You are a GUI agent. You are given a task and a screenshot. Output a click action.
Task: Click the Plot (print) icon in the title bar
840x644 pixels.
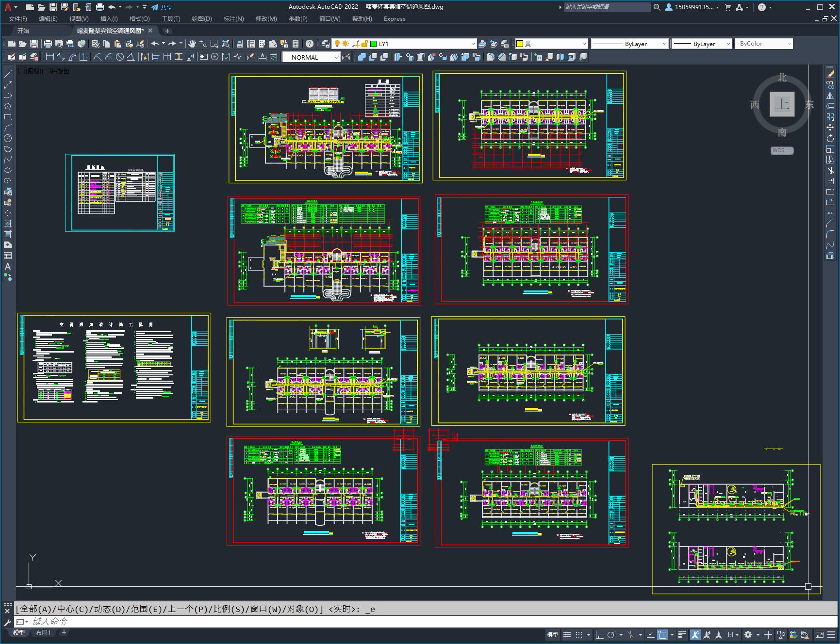pyautogui.click(x=100, y=7)
